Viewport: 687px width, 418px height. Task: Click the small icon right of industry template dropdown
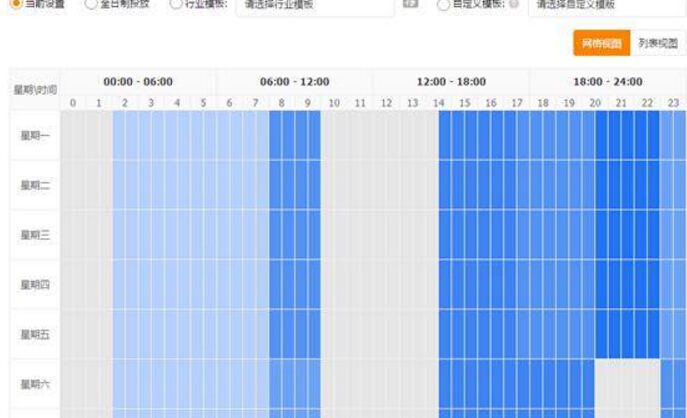pos(410,4)
